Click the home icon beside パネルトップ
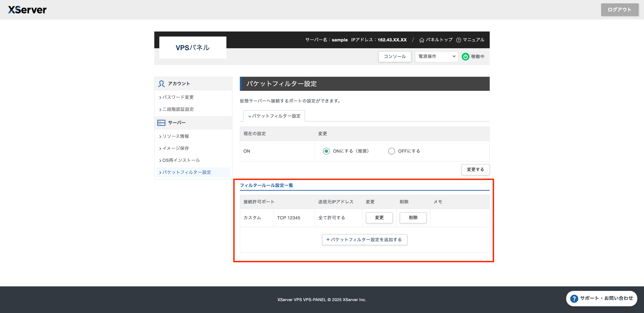Image resolution: width=644 pixels, height=313 pixels. pos(421,40)
